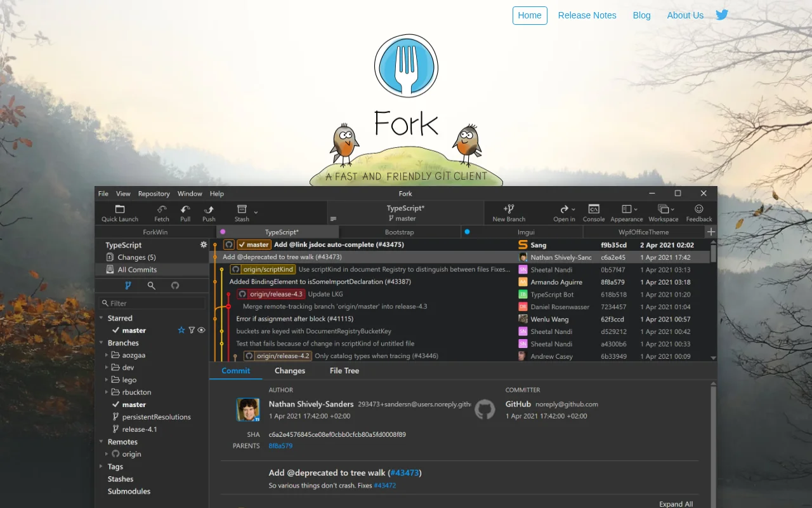Screen dimensions: 812x508
Task: Click the Fetch toolbar icon
Action: coord(162,209)
